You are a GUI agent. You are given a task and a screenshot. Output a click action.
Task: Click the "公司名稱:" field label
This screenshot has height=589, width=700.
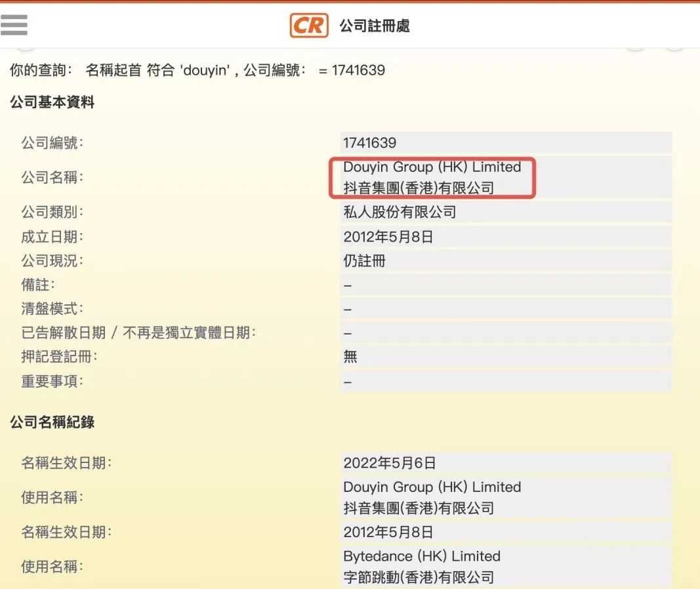pyautogui.click(x=52, y=177)
